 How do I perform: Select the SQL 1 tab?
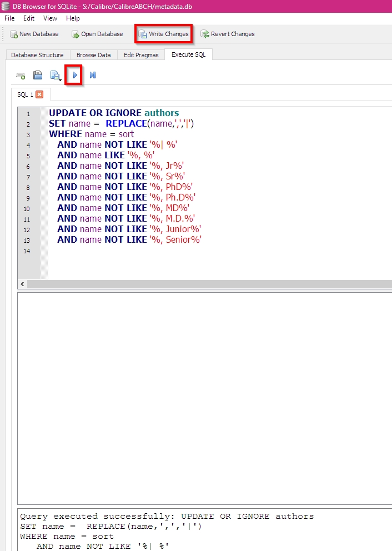click(x=25, y=94)
